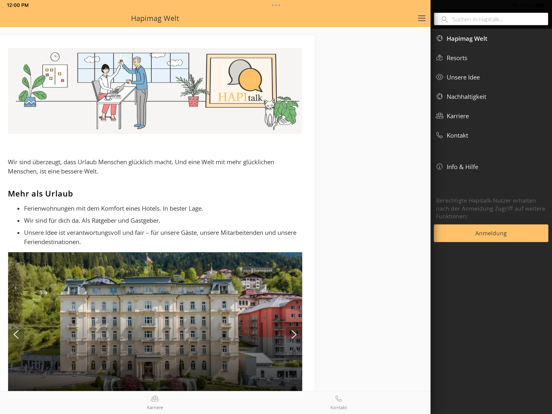Click the HAPItalk illustration banner
The height and width of the screenshot is (414, 552).
[155, 91]
